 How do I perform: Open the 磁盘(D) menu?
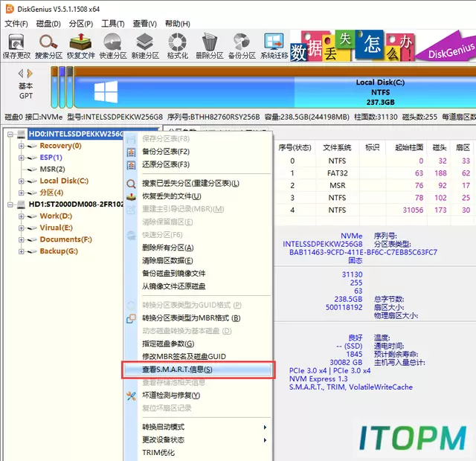[48, 24]
